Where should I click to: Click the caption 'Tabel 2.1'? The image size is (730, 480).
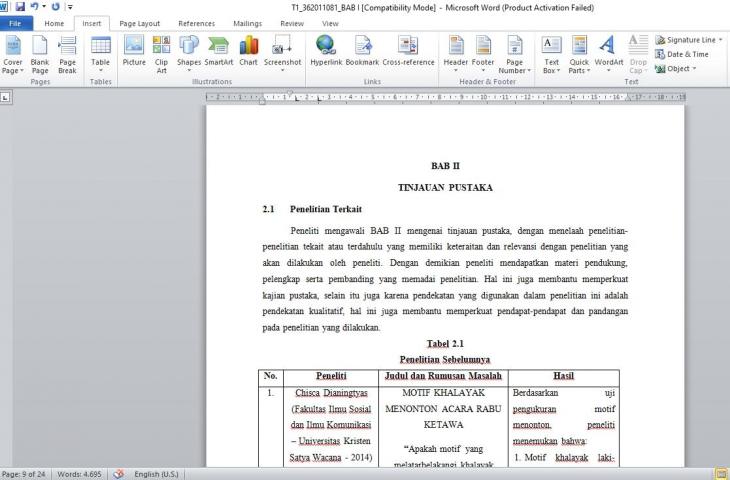pyautogui.click(x=445, y=344)
